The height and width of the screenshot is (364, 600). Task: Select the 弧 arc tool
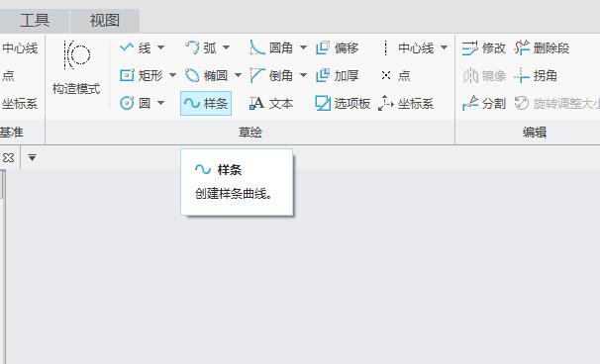[x=201, y=48]
